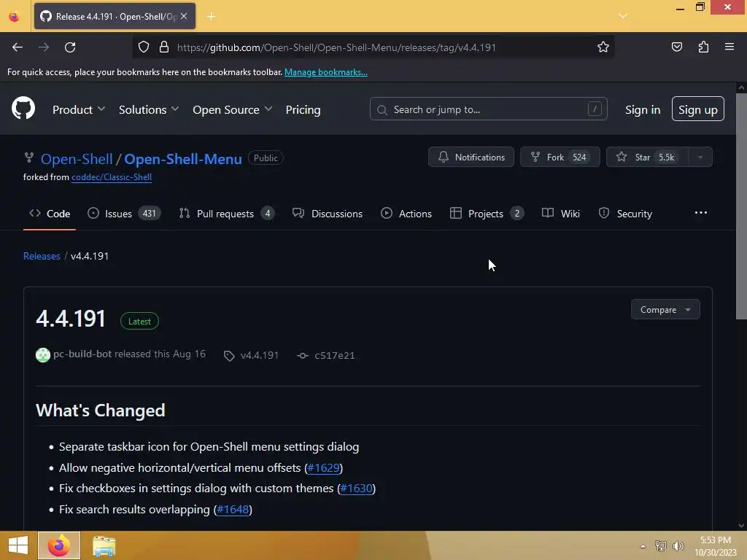Bookmark this page with the star icon

[x=603, y=47]
